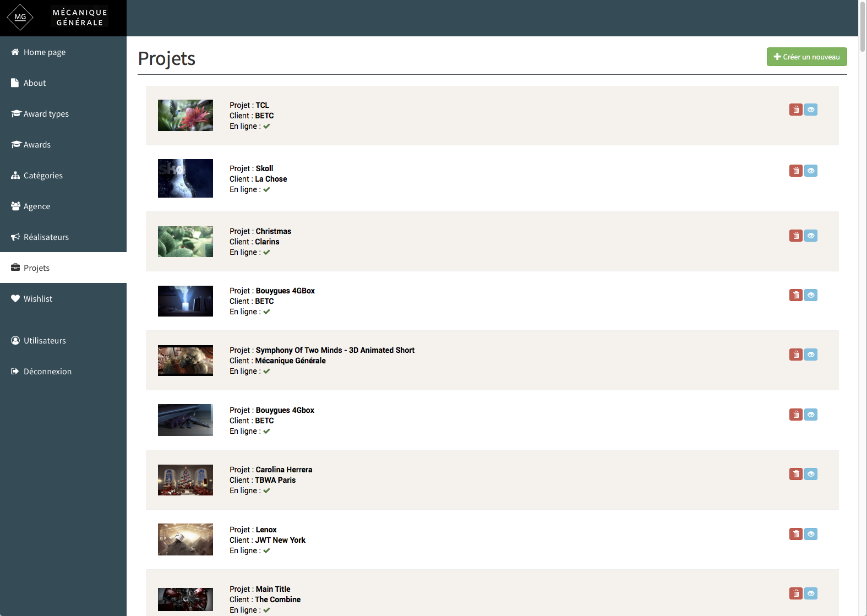867x616 pixels.
Task: Log out via Déconnexion
Action: tap(63, 372)
